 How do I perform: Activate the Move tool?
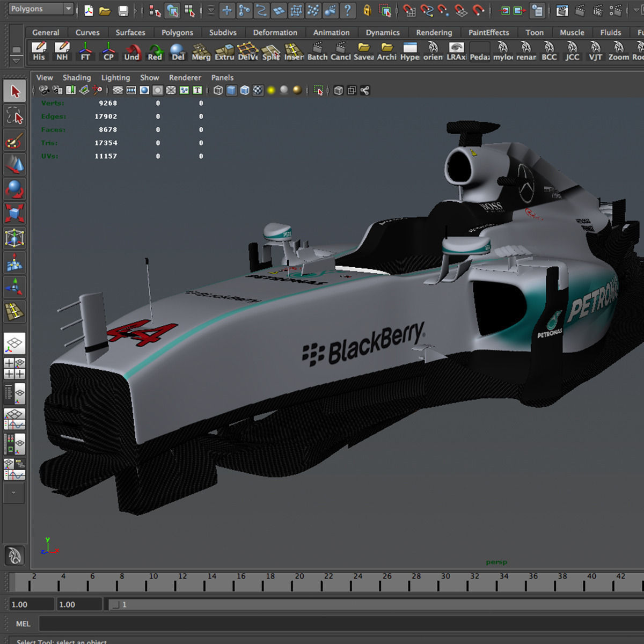point(14,165)
